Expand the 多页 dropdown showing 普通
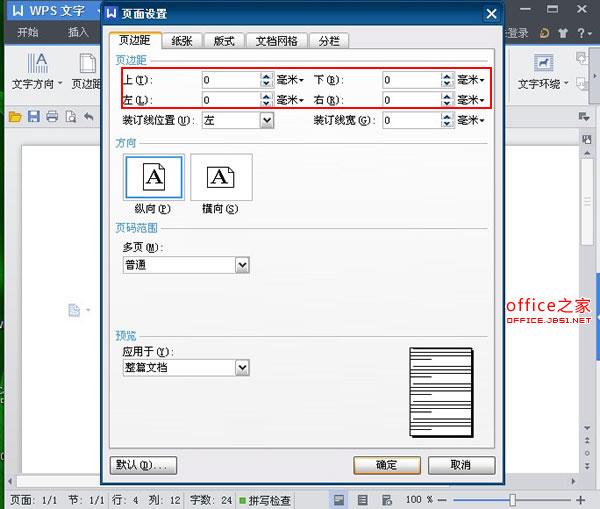This screenshot has height=509, width=600. 242,265
